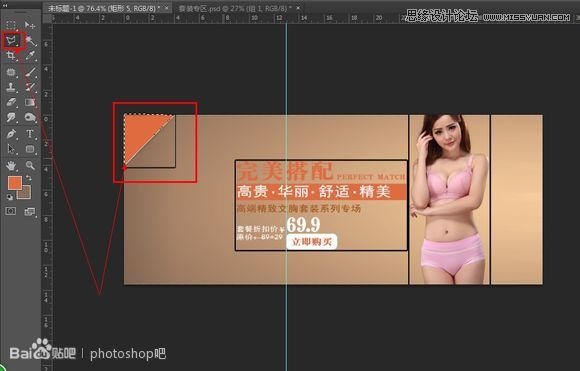Select the Healing Brush patch tool
Image resolution: width=580 pixels, height=371 pixels.
[x=11, y=72]
